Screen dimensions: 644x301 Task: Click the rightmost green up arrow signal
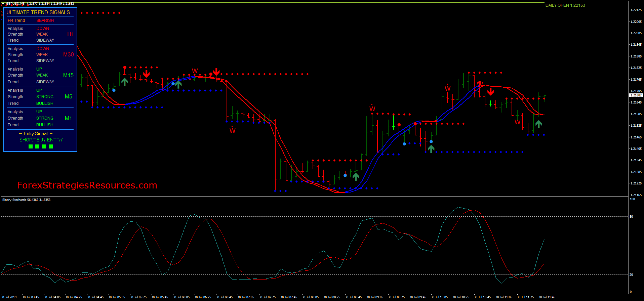(x=538, y=124)
